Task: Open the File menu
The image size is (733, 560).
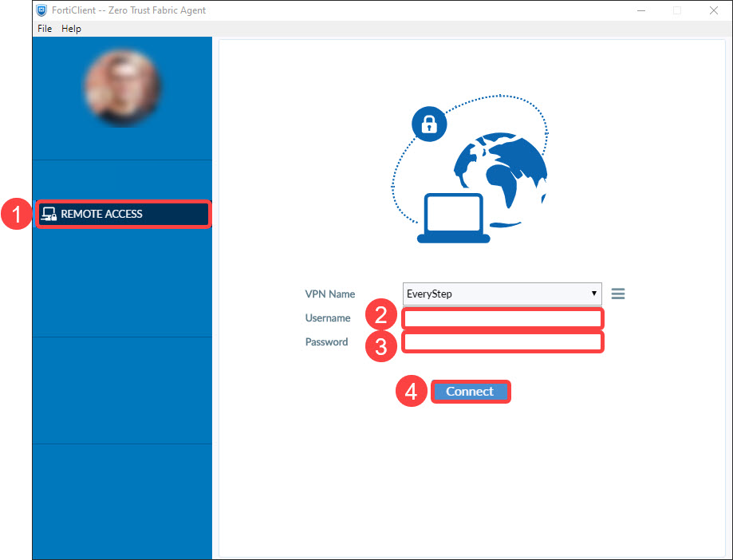Action: pyautogui.click(x=44, y=28)
